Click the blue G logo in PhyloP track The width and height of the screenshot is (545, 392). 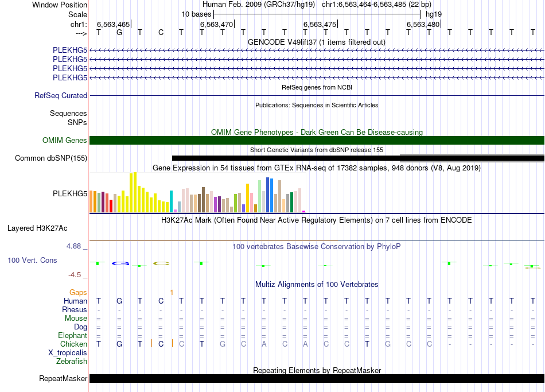(x=120, y=263)
